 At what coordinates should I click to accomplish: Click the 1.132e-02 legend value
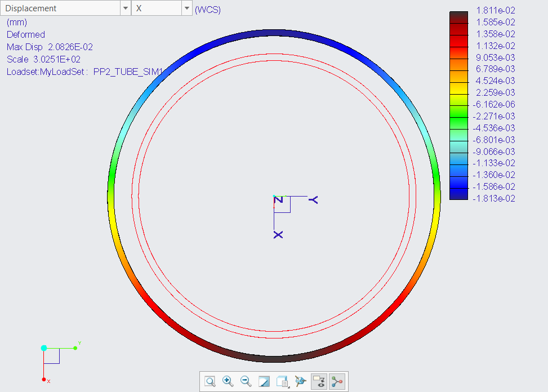[x=496, y=46]
